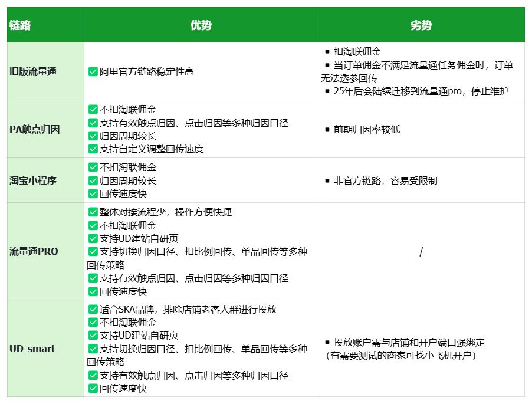
Task: Click the 旧版流量通 row label
Action: click(x=33, y=71)
